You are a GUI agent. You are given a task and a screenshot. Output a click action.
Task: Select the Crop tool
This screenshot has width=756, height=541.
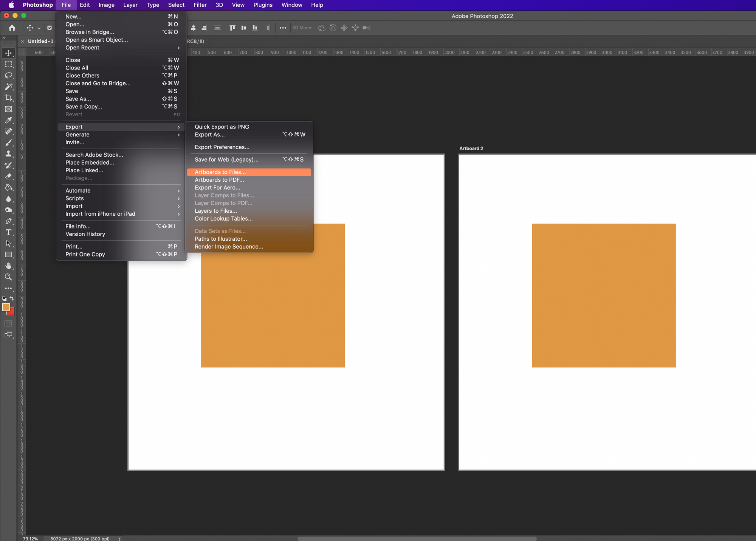point(8,98)
